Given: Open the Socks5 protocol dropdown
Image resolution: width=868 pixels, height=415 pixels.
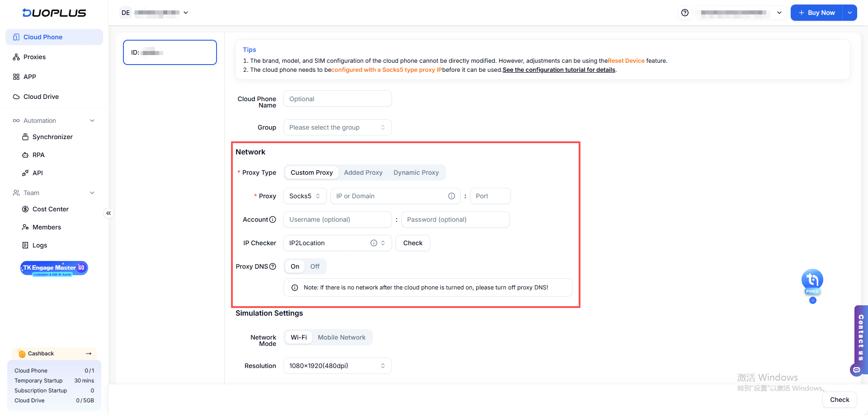Looking at the screenshot, I should click(x=304, y=196).
